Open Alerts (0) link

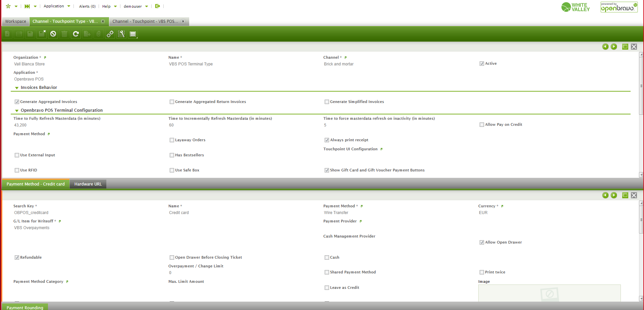87,6
